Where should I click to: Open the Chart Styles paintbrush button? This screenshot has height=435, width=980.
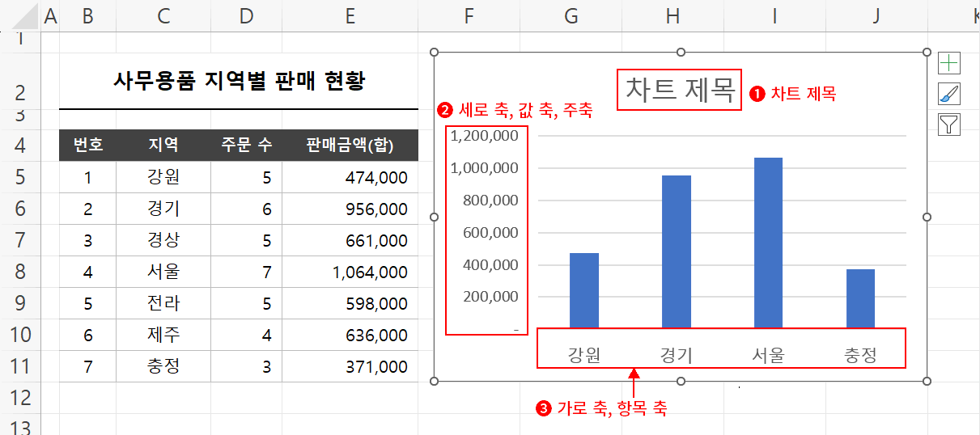(949, 94)
